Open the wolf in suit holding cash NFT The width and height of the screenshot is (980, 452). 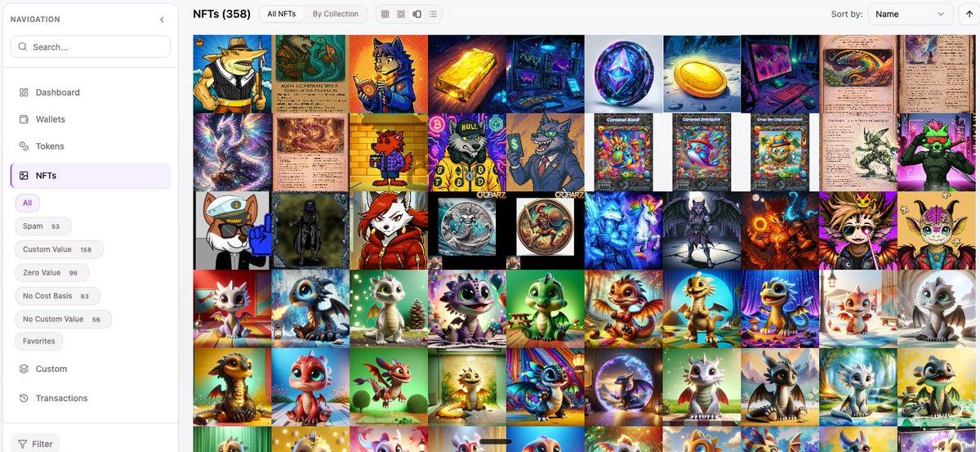pos(546,152)
